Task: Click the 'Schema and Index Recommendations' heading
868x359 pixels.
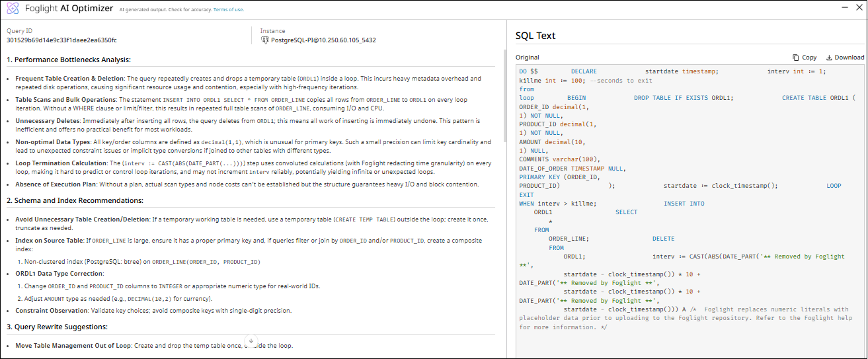Action: click(75, 200)
